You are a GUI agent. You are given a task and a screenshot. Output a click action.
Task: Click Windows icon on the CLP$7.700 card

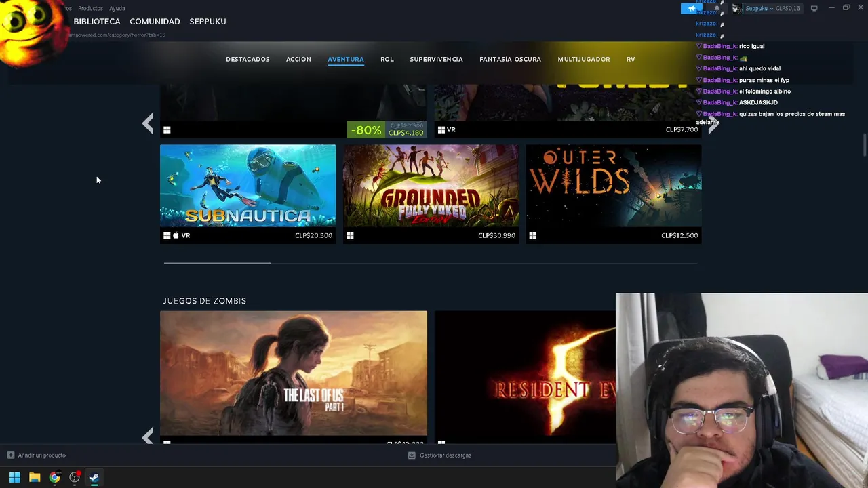(x=441, y=130)
